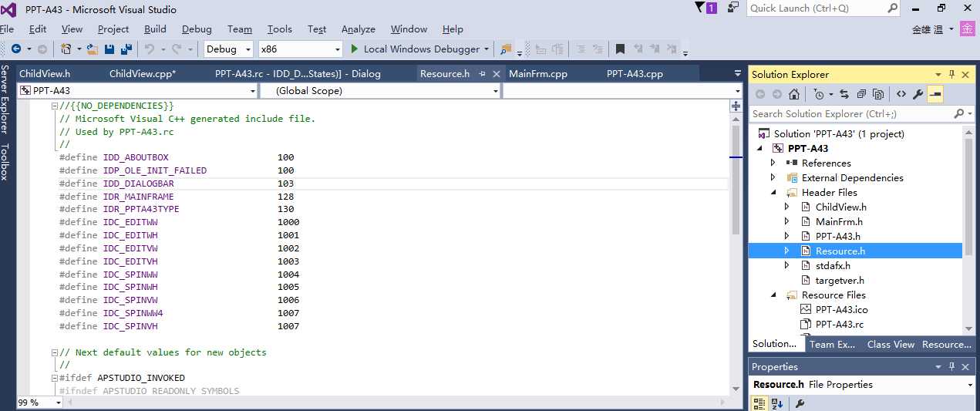Click the Sync with Active Document icon
Screen dimensions: 980x411
click(x=844, y=94)
